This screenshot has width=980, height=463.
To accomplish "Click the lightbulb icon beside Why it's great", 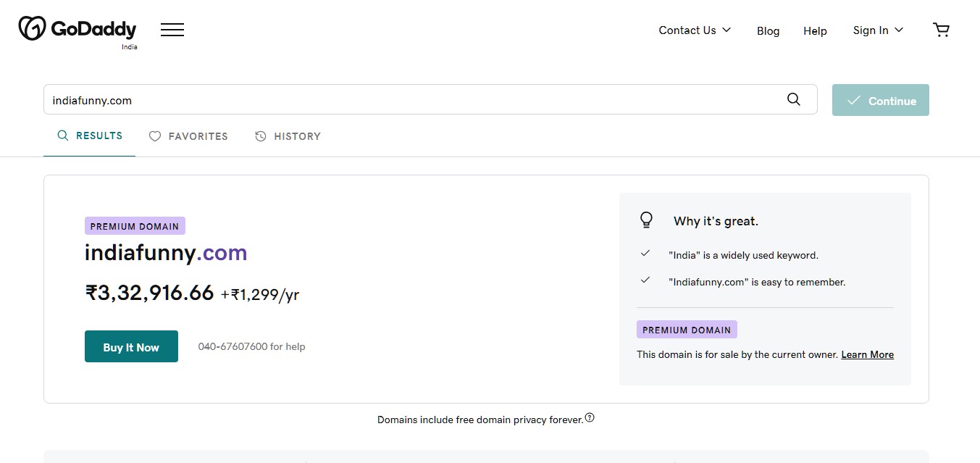I will (646, 220).
